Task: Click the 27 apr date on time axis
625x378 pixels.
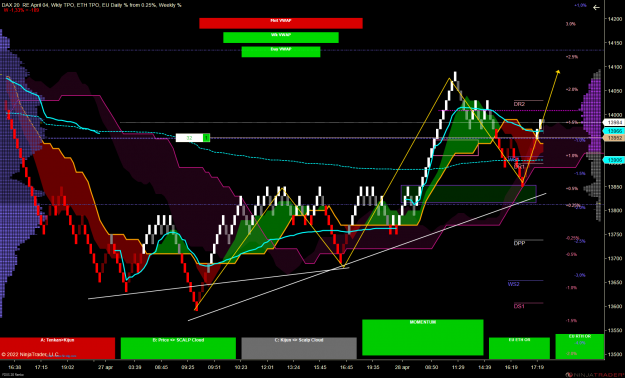Action: [105, 367]
